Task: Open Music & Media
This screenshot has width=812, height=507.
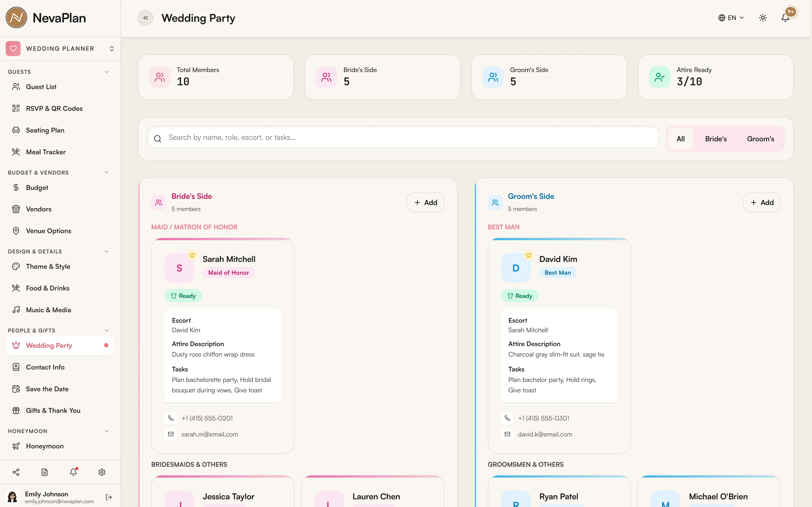Action: (60, 310)
